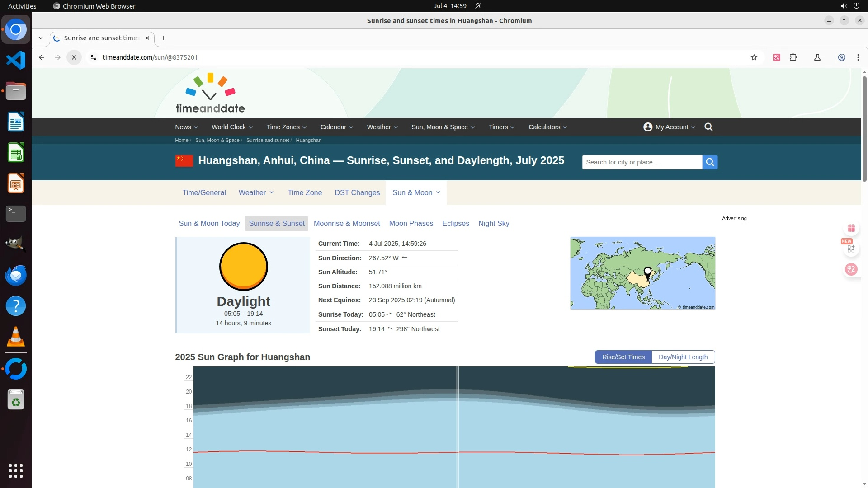
Task: Focus the city or place search field
Action: [642, 162]
